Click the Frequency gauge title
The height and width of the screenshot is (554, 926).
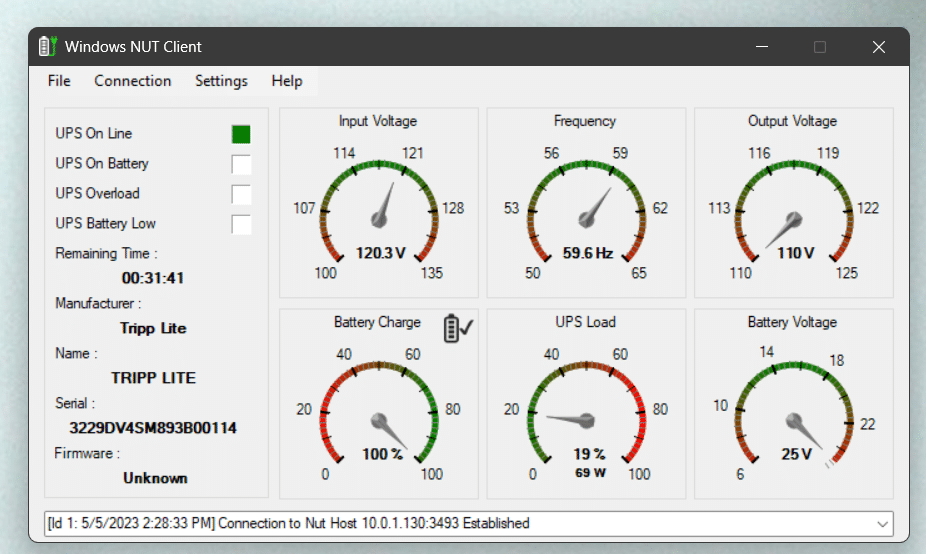coord(585,121)
